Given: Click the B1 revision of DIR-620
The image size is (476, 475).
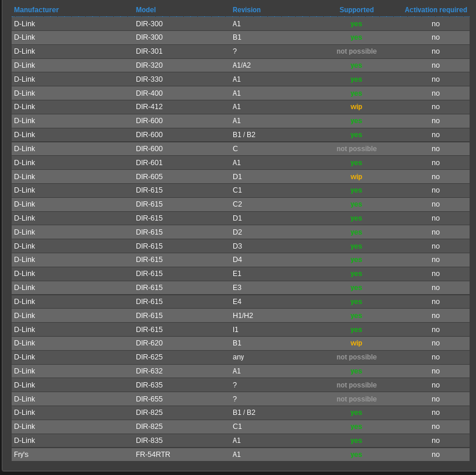Looking at the screenshot, I should 237,343.
